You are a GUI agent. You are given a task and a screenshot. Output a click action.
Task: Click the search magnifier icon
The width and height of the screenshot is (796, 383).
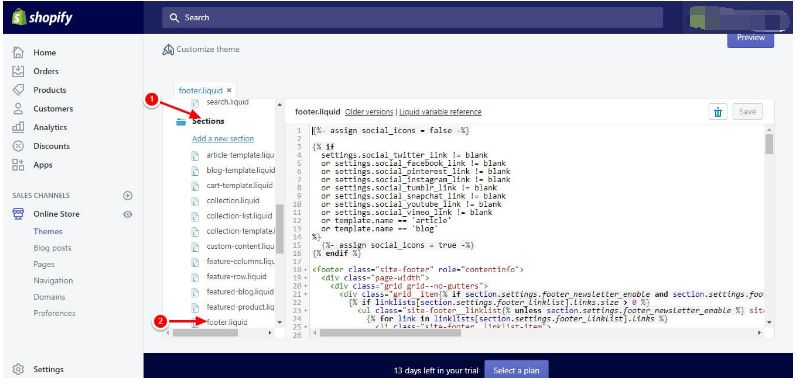click(175, 18)
